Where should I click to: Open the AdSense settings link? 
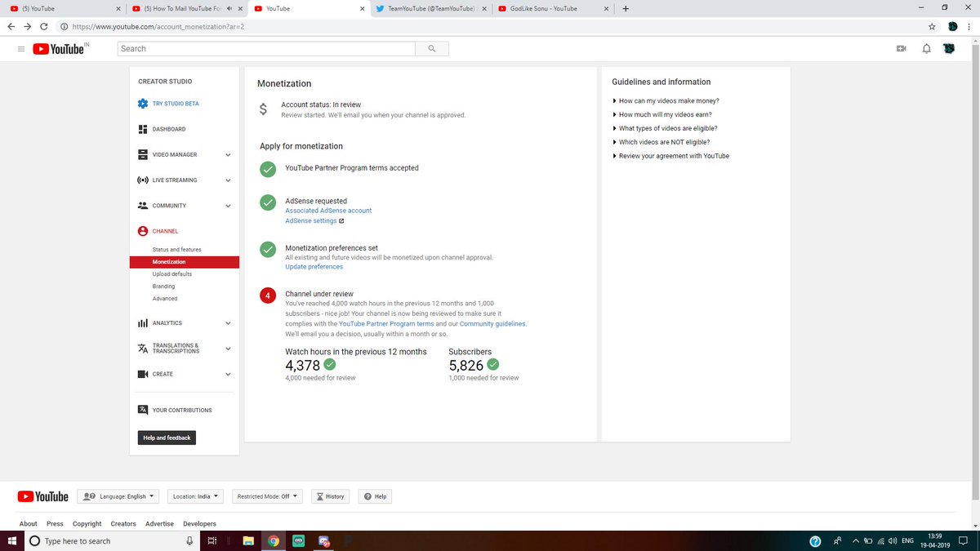[x=311, y=221]
